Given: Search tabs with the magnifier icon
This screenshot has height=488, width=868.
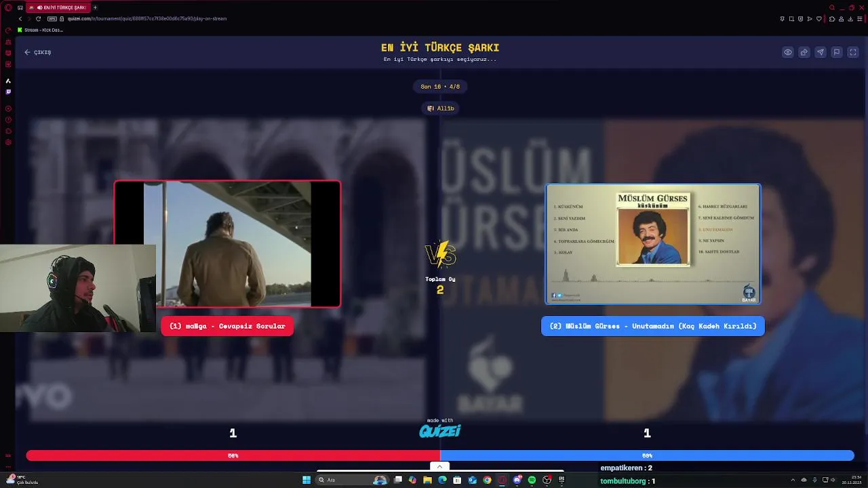Looking at the screenshot, I should (x=831, y=7).
